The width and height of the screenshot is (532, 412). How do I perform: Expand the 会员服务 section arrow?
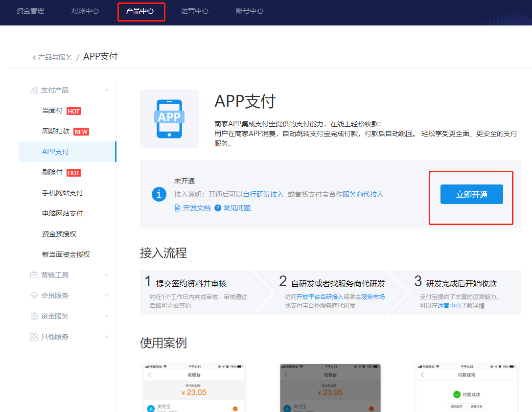pos(107,296)
